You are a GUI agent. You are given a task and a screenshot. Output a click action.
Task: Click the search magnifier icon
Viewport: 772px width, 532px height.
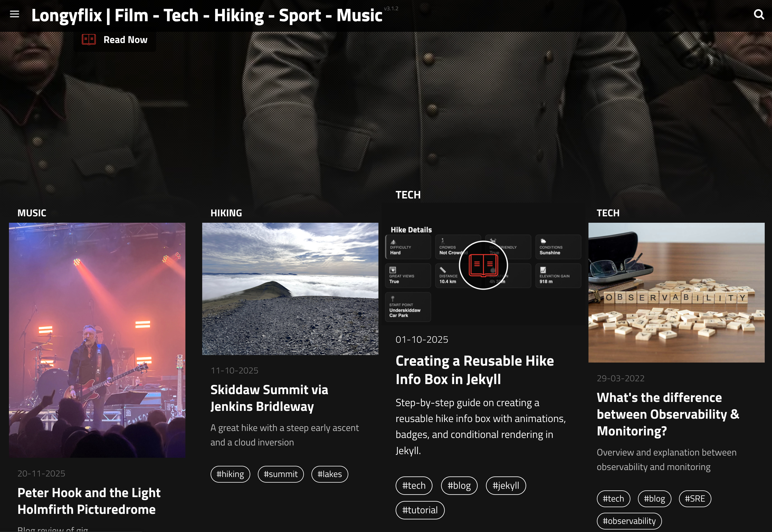[x=759, y=14]
